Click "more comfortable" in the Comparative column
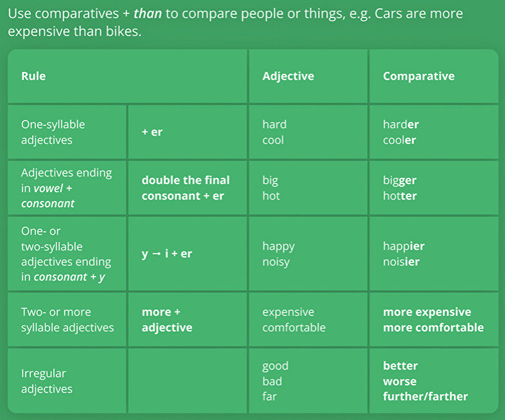Image resolution: width=505 pixels, height=420 pixels. (x=433, y=328)
